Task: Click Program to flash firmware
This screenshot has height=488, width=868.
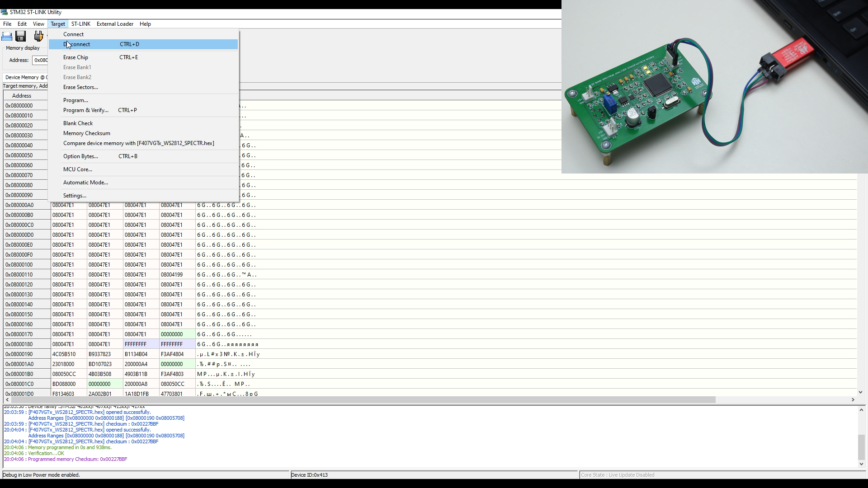Action: pyautogui.click(x=75, y=100)
